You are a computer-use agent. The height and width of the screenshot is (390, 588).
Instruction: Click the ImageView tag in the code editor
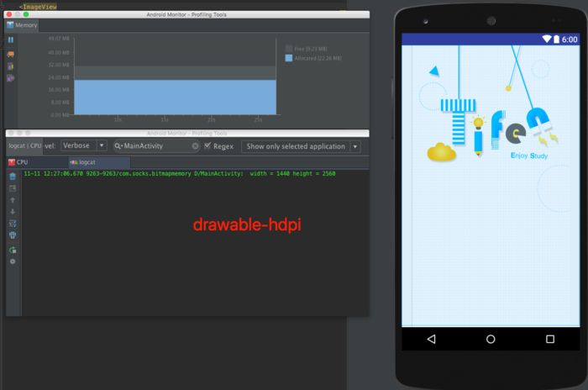38,7
